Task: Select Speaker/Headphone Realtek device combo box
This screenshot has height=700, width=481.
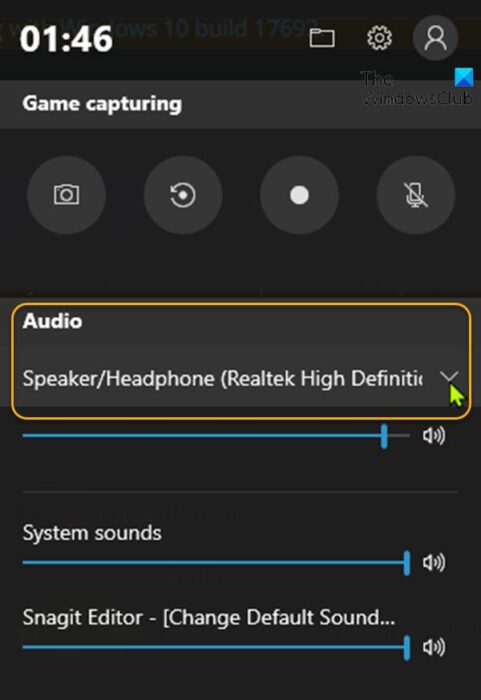Action: point(241,379)
